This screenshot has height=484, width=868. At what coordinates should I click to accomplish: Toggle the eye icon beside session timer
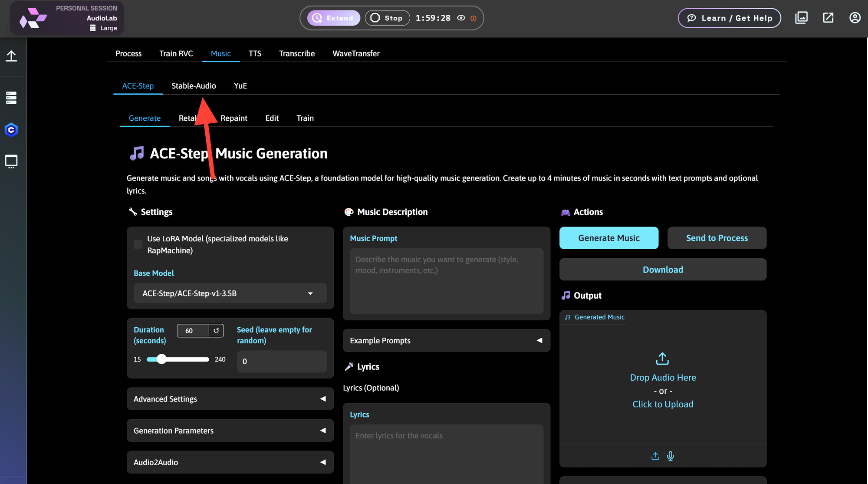pyautogui.click(x=461, y=18)
